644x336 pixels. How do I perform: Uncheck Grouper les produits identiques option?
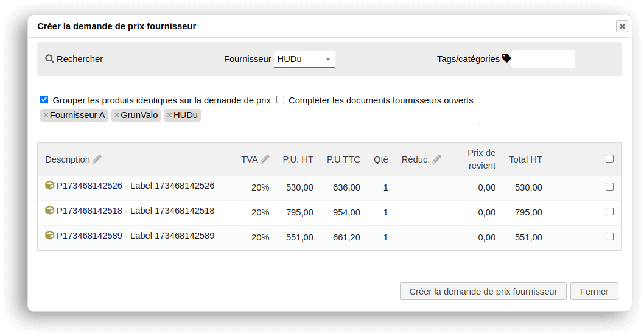pos(44,100)
